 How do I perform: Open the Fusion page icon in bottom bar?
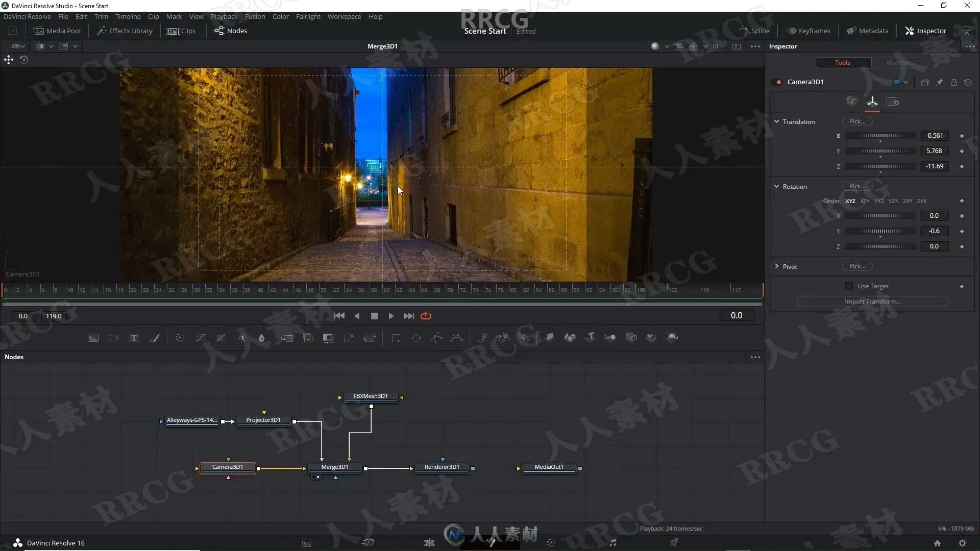491,543
